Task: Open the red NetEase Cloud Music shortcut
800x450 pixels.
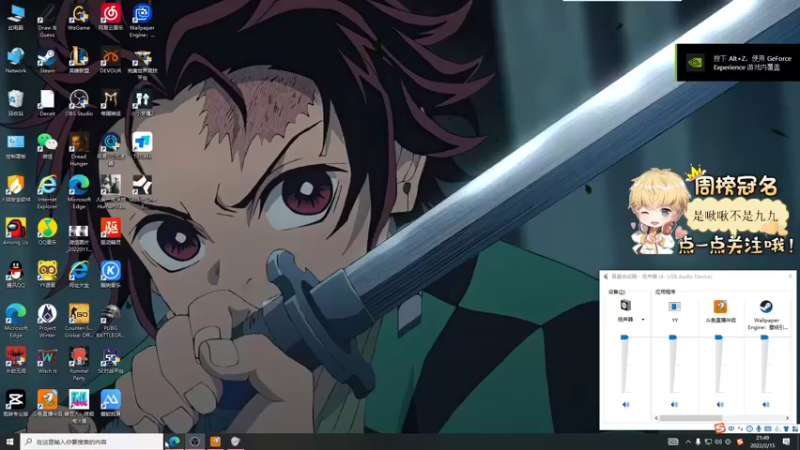Action: pos(110,18)
